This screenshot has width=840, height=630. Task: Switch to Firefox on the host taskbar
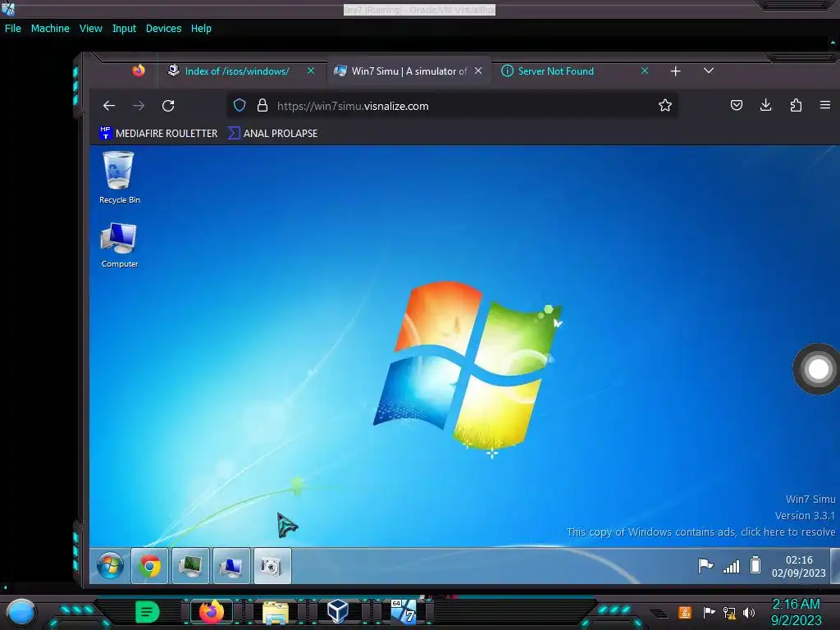[x=211, y=612]
